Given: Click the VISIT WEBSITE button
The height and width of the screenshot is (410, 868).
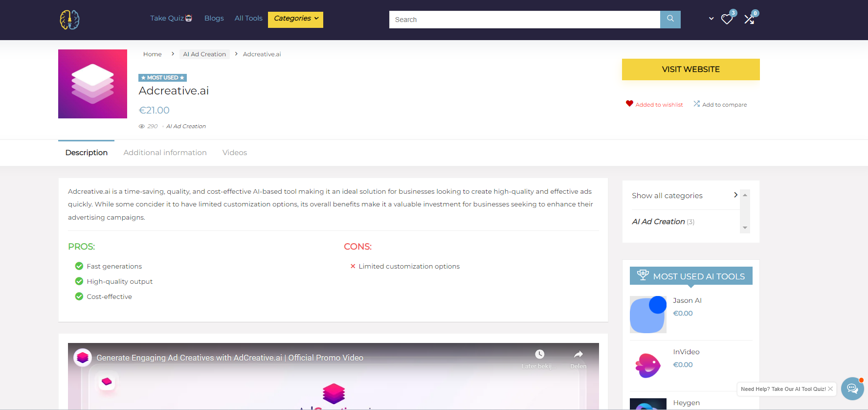Looking at the screenshot, I should pyautogui.click(x=690, y=69).
